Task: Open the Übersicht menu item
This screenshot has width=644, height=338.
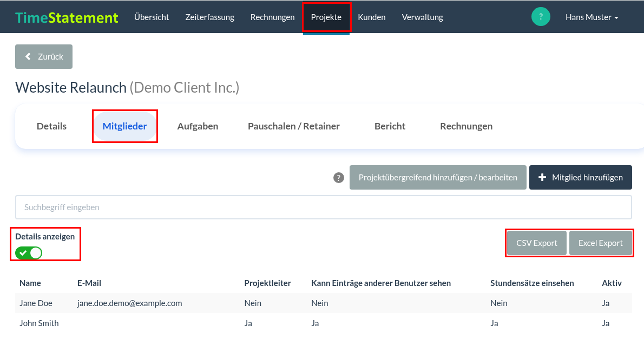Action: (x=152, y=17)
